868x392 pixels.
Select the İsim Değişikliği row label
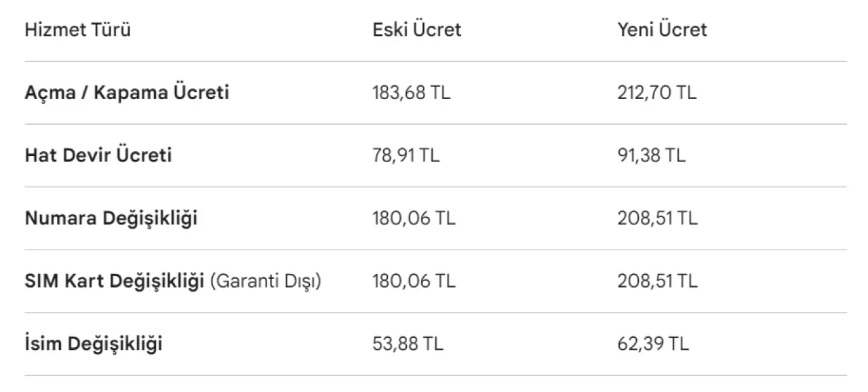pos(94,344)
